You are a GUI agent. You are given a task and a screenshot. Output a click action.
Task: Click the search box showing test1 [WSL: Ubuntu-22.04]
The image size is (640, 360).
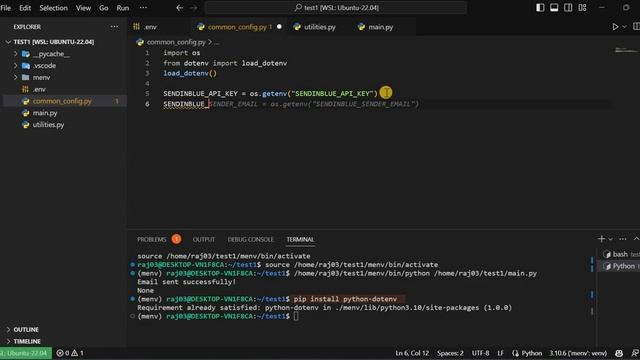336,8
